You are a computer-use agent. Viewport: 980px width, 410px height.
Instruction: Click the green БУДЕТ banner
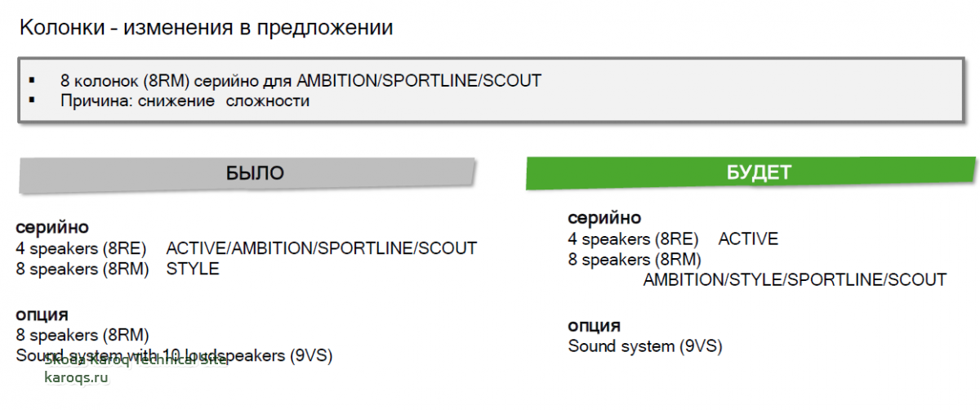[751, 172]
